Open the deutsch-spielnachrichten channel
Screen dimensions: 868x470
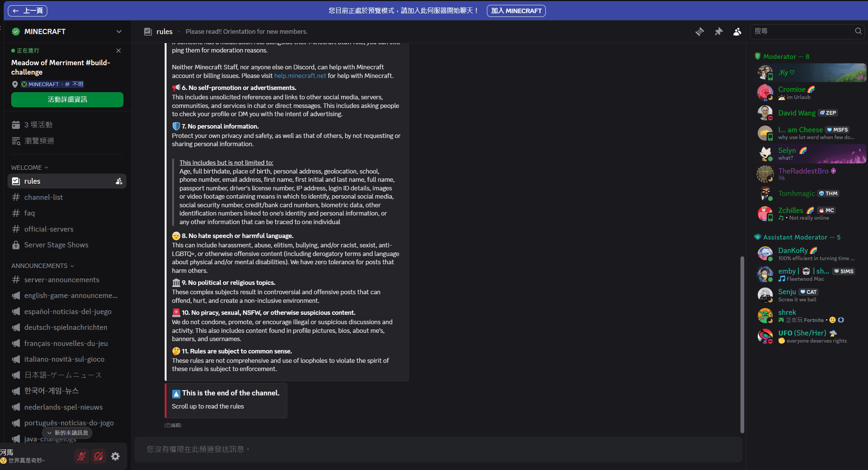point(67,328)
